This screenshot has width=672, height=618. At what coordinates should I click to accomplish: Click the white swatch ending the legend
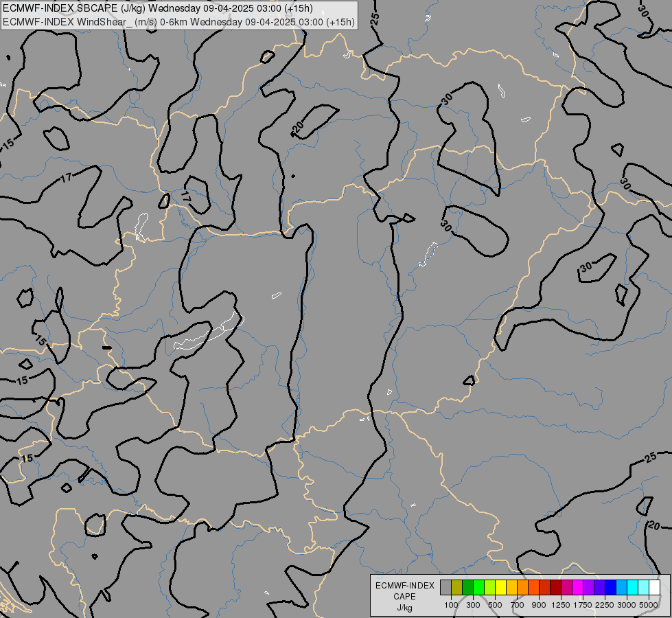[x=654, y=587]
